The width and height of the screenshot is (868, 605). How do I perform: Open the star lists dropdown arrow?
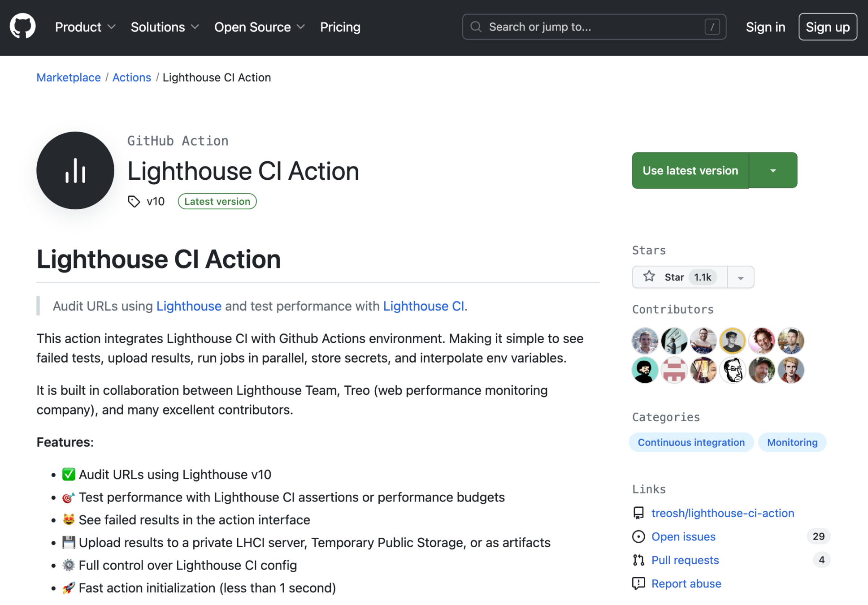[740, 277]
